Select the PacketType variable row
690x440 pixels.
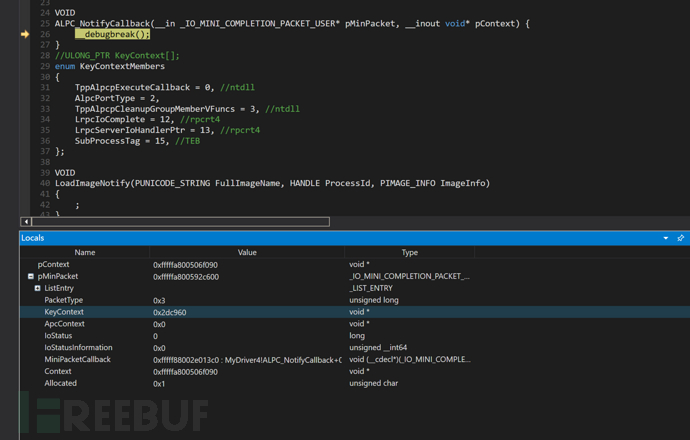tap(64, 300)
